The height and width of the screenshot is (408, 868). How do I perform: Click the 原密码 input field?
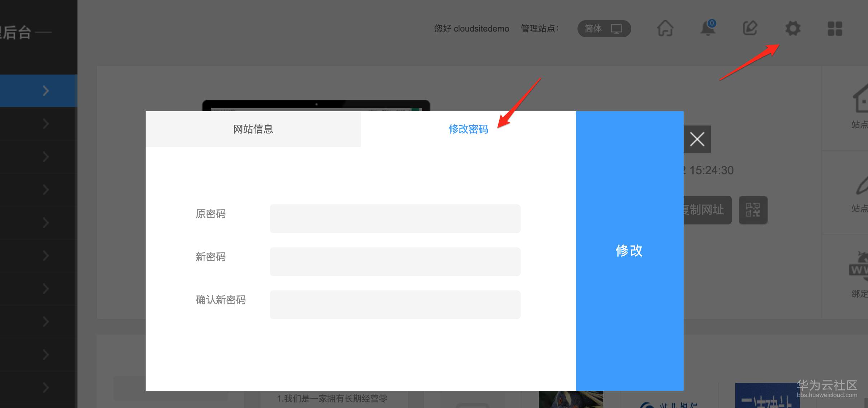click(x=395, y=219)
